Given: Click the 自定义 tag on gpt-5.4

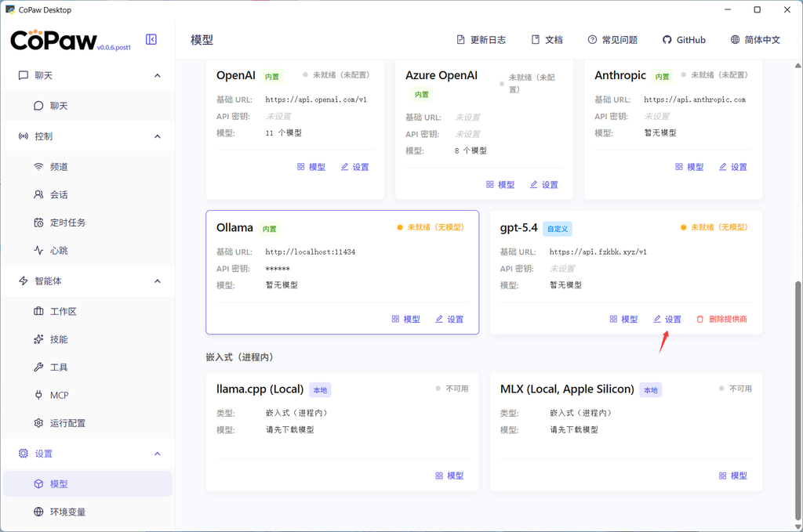Looking at the screenshot, I should click(558, 229).
